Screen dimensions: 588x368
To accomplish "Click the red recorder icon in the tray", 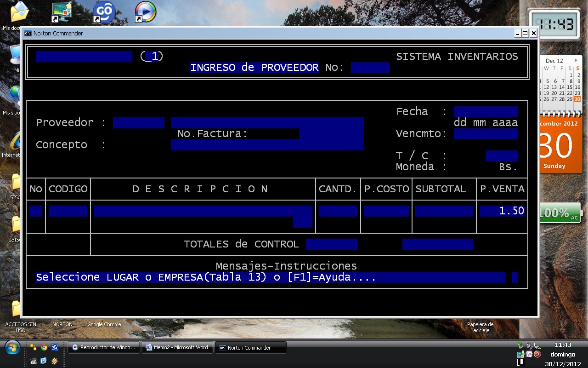I will pyautogui.click(x=537, y=354).
